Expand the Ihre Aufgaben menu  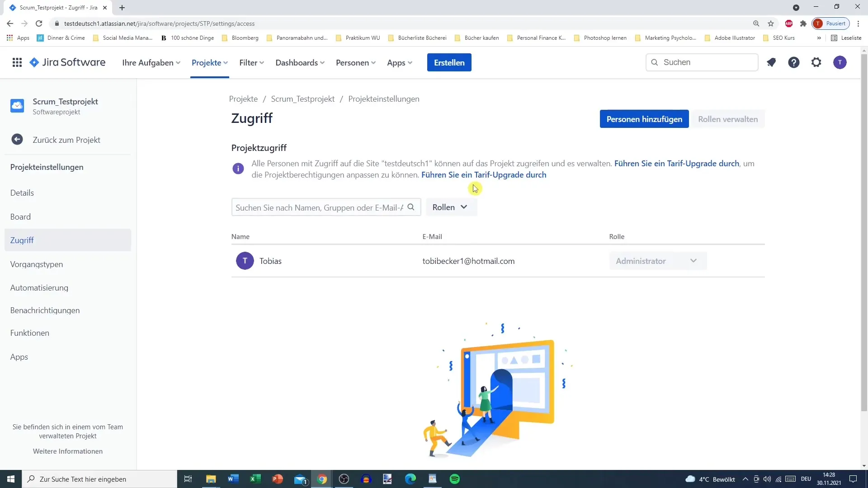[151, 63]
